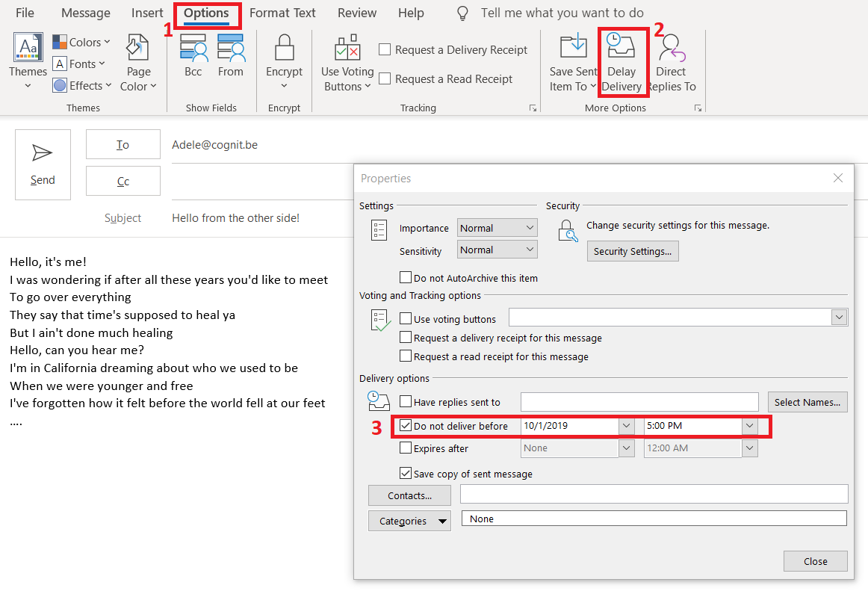Open the Categories dropdown button
Image resolution: width=868 pixels, height=594 pixels.
(409, 520)
